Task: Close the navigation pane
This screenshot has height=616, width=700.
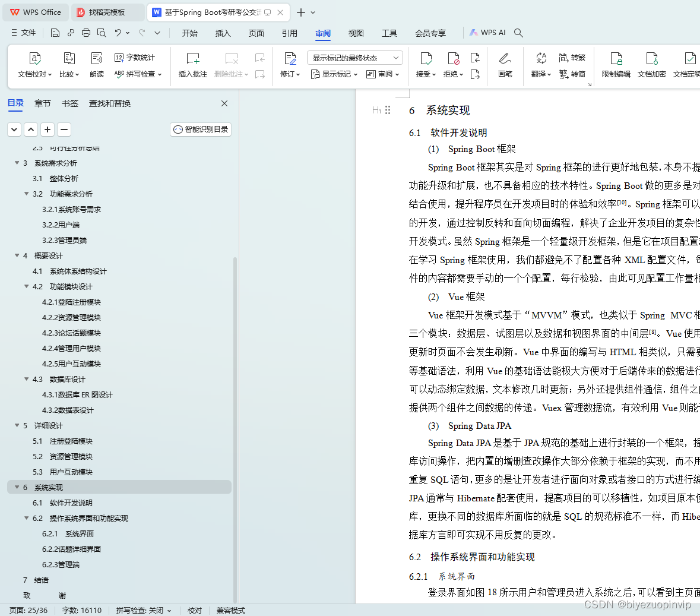Action: (x=224, y=103)
